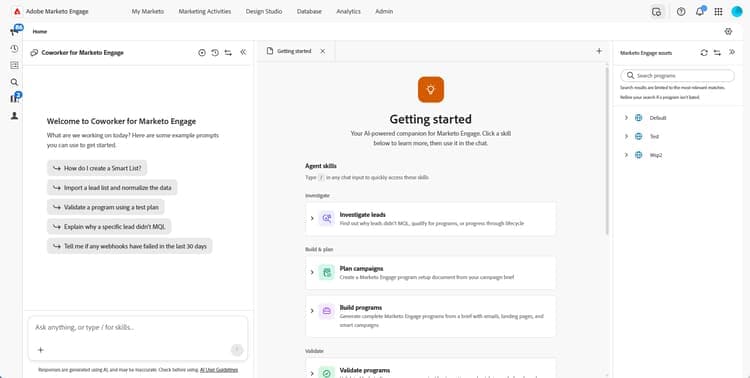This screenshot has height=378, width=750.
Task: Start a new chat in Coworker panel
Action: (202, 53)
